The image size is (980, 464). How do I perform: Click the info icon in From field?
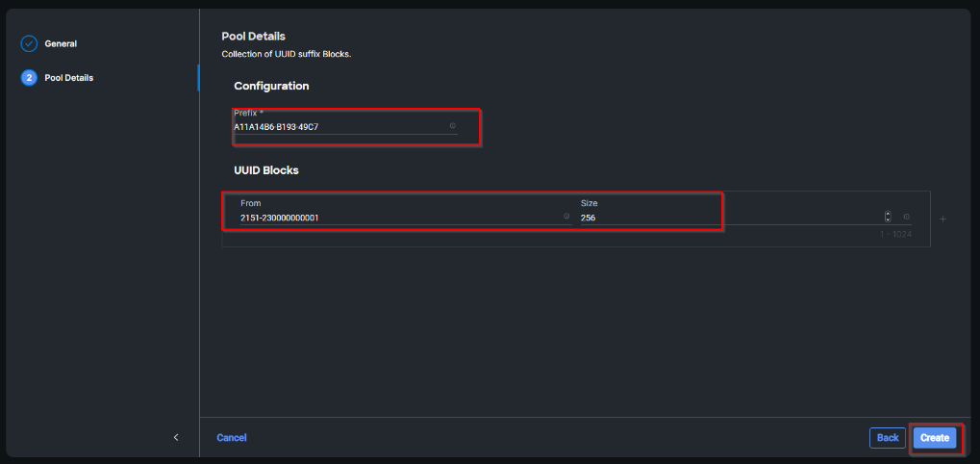click(566, 217)
